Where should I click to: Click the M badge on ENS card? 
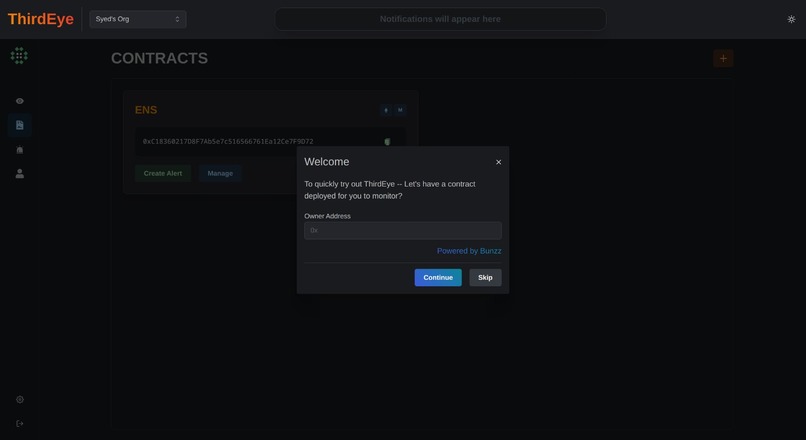(400, 110)
